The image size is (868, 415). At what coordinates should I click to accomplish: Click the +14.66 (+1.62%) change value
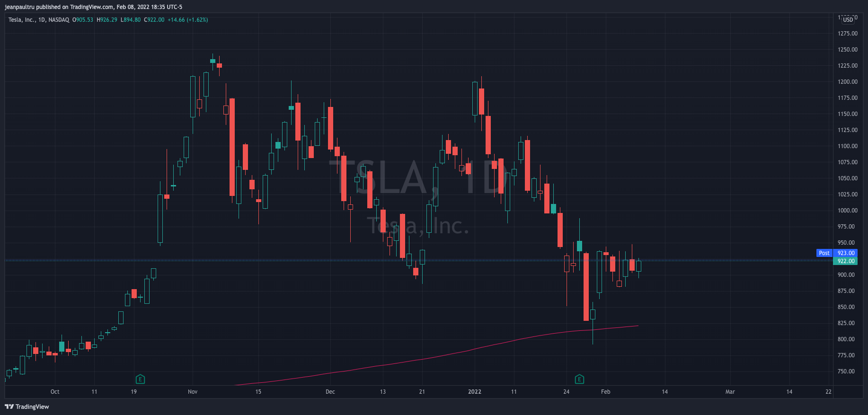[x=188, y=20]
